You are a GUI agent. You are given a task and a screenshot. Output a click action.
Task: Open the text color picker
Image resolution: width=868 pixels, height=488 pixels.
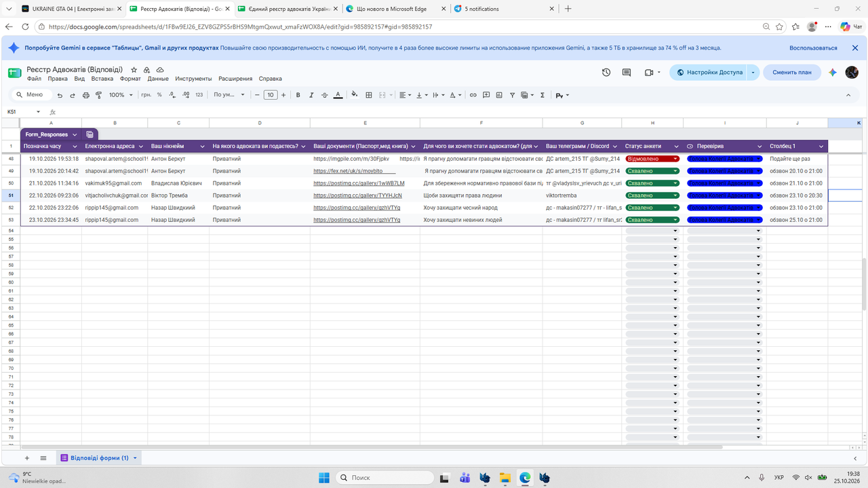point(338,95)
